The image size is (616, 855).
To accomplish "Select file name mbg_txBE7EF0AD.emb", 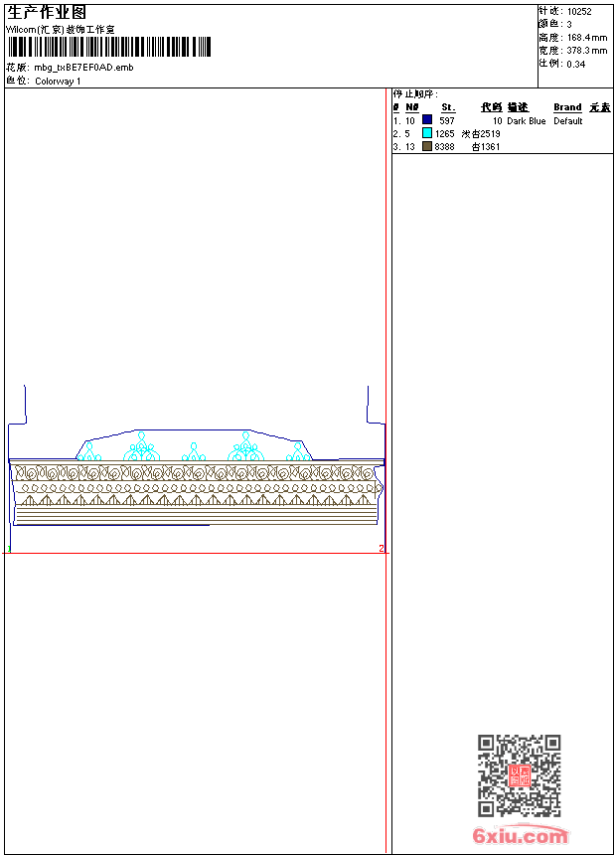I will [x=83, y=68].
